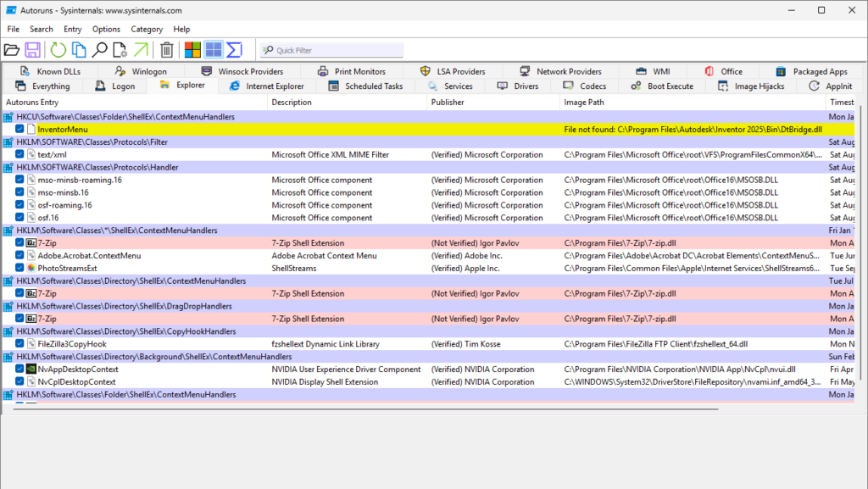Open the Help menu
The height and width of the screenshot is (489, 868).
181,30
